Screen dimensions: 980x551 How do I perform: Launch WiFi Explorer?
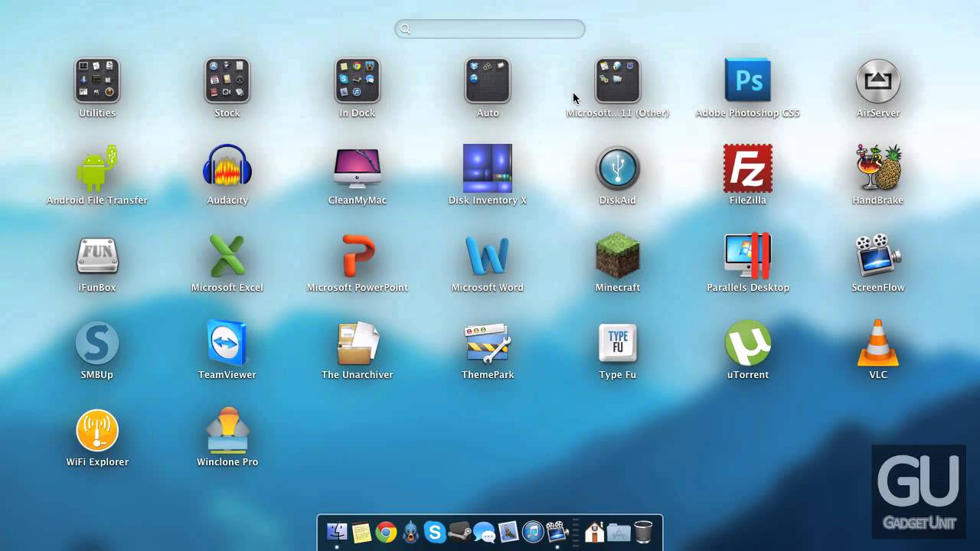[x=97, y=429]
